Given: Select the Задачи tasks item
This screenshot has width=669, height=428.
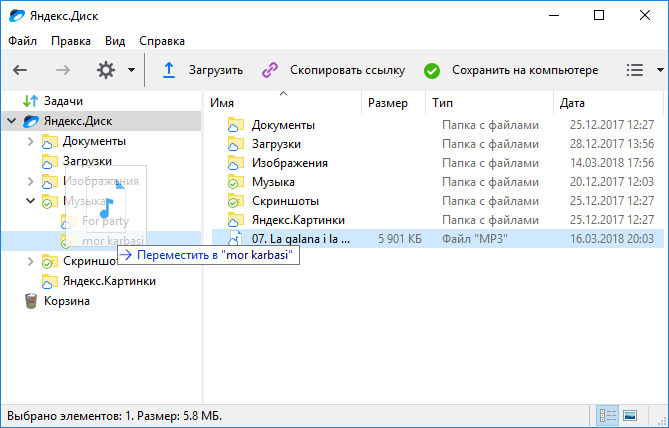Looking at the screenshot, I should pyautogui.click(x=62, y=101).
